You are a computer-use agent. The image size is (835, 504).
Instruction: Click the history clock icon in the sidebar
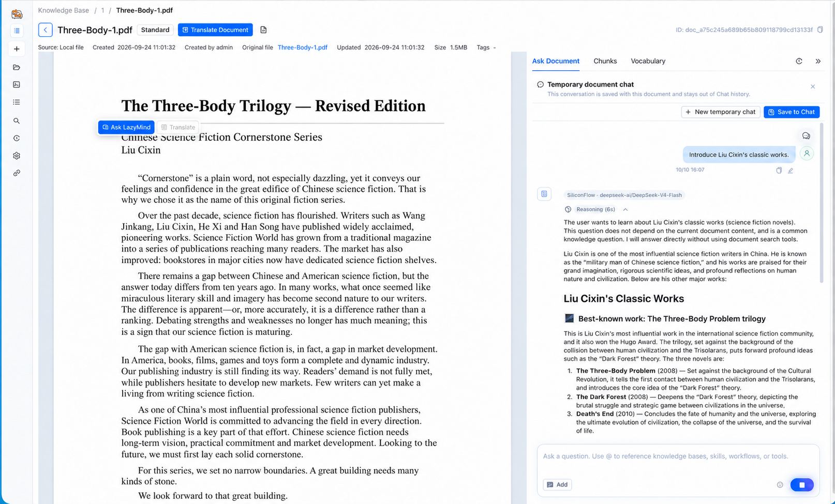click(x=17, y=138)
